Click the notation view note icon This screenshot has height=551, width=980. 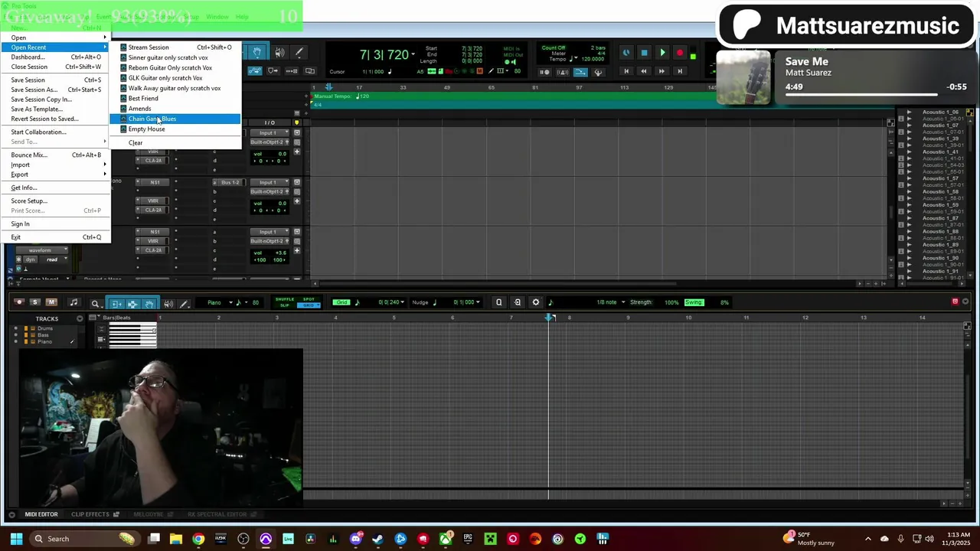click(73, 303)
